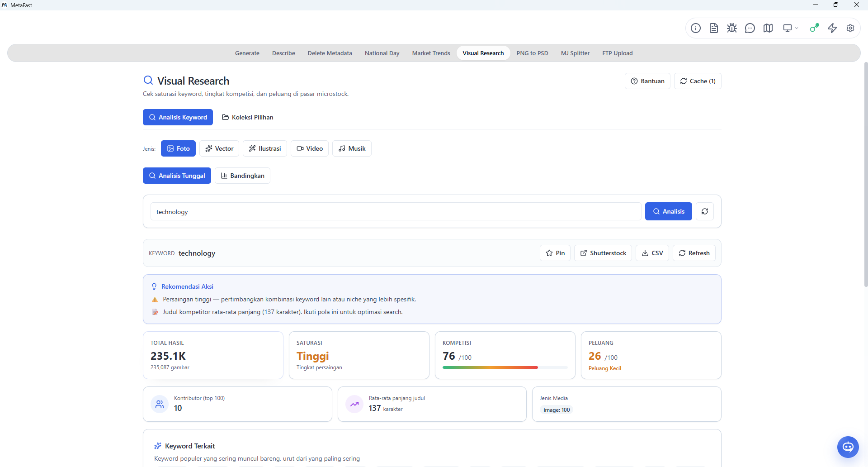This screenshot has width=868, height=467.
Task: Click the Kompetisi score progress bar
Action: (505, 367)
